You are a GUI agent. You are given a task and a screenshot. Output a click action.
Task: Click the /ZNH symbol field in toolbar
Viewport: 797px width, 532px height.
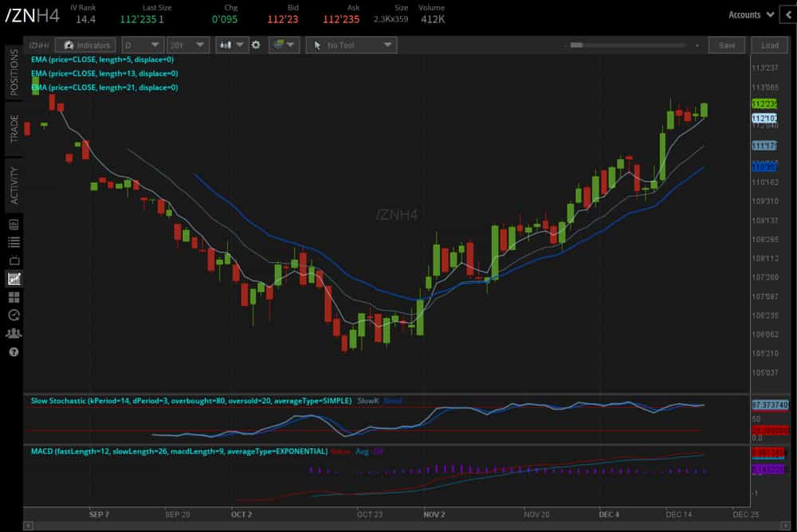tap(38, 45)
